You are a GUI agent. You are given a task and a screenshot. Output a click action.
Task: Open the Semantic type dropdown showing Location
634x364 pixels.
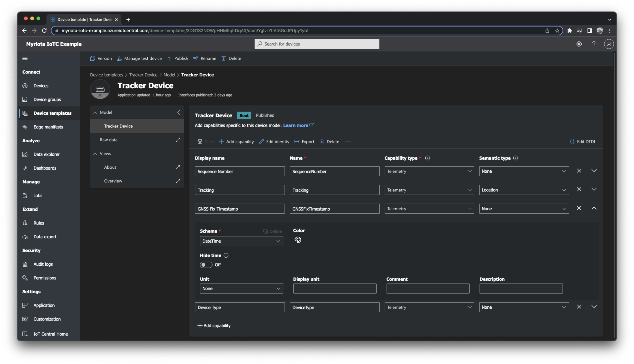click(524, 190)
